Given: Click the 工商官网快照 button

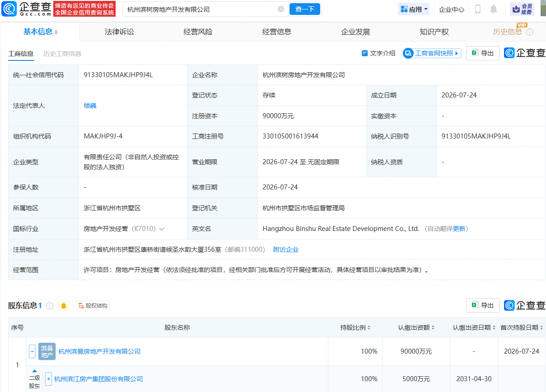Looking at the screenshot, I should pos(432,53).
